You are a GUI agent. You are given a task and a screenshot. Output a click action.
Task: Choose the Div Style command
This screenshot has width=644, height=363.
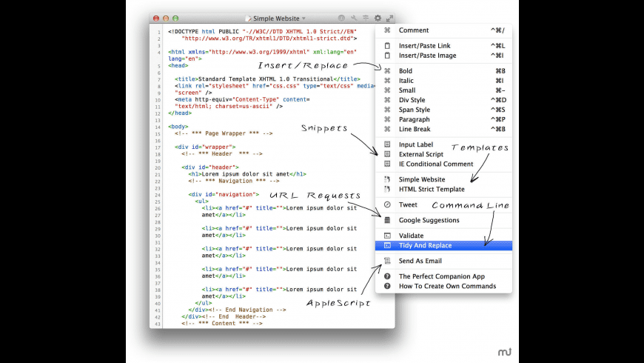[443, 100]
